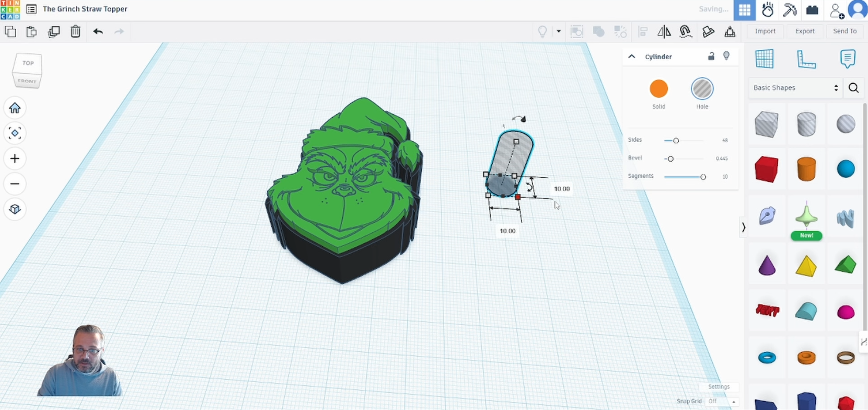This screenshot has height=410, width=868.
Task: Open the Snap Grid dropdown
Action: (722, 401)
